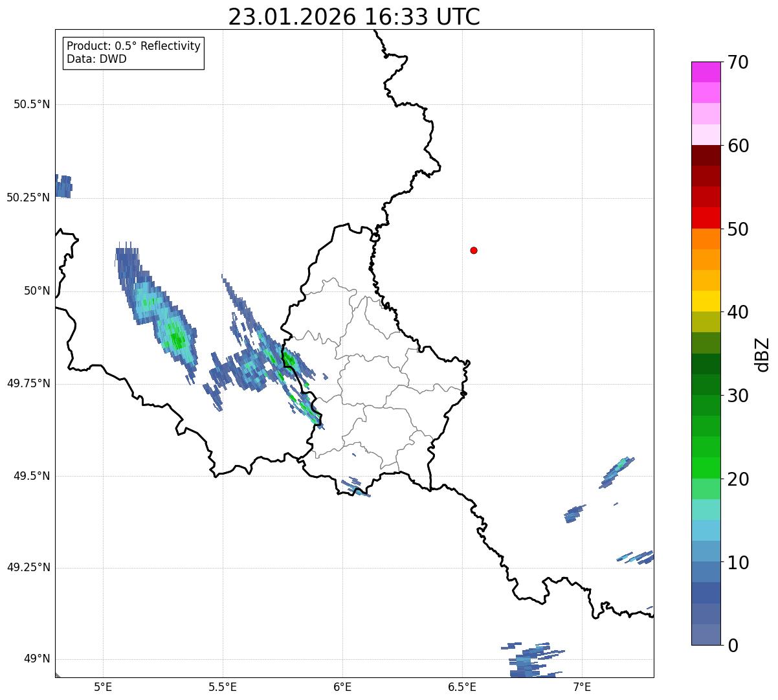Click the olive colorbar swatch below 40
The image size is (778, 700).
pos(706,322)
